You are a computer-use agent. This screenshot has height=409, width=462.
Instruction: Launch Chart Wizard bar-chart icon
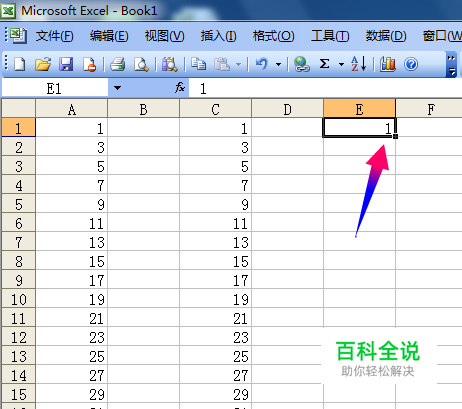click(x=387, y=64)
